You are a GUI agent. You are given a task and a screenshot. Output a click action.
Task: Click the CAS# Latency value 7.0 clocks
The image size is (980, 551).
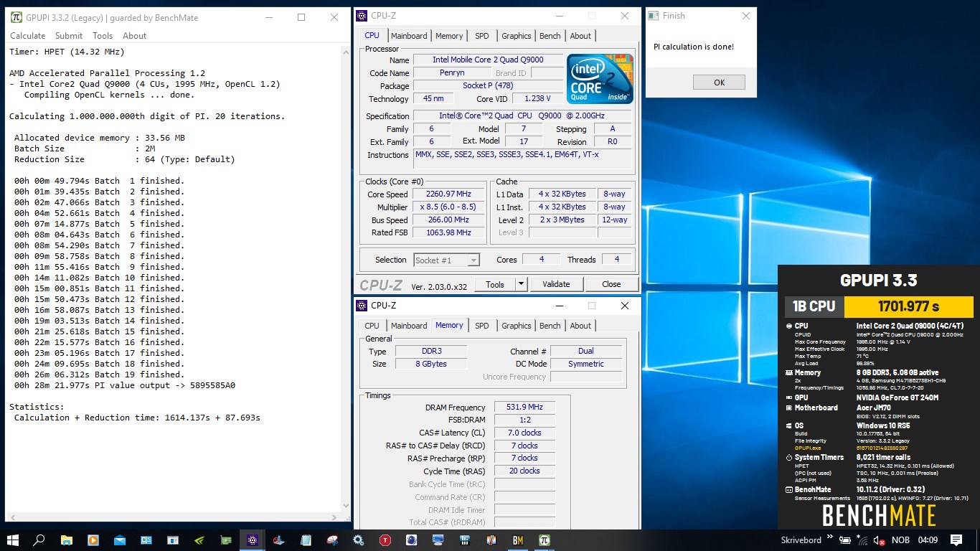524,433
